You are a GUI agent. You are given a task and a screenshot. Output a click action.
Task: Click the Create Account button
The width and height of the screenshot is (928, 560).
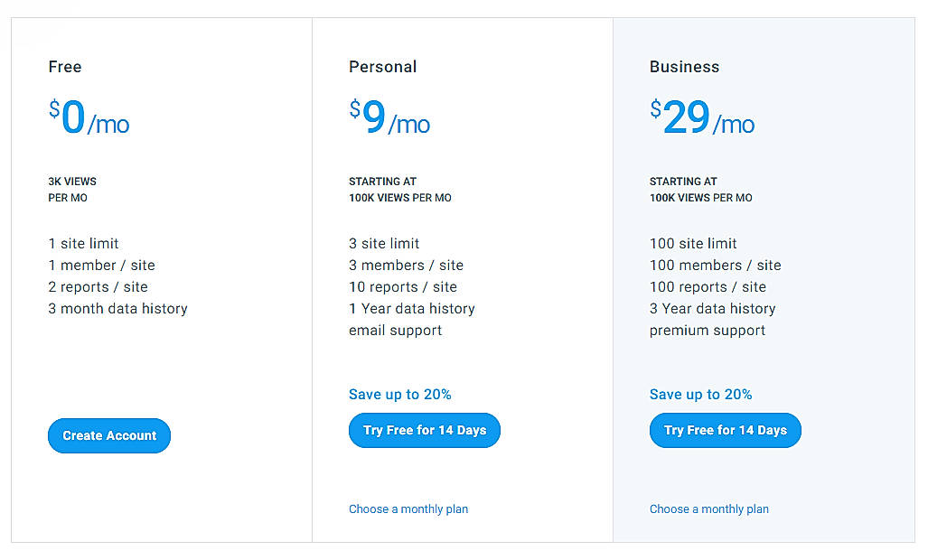point(109,436)
